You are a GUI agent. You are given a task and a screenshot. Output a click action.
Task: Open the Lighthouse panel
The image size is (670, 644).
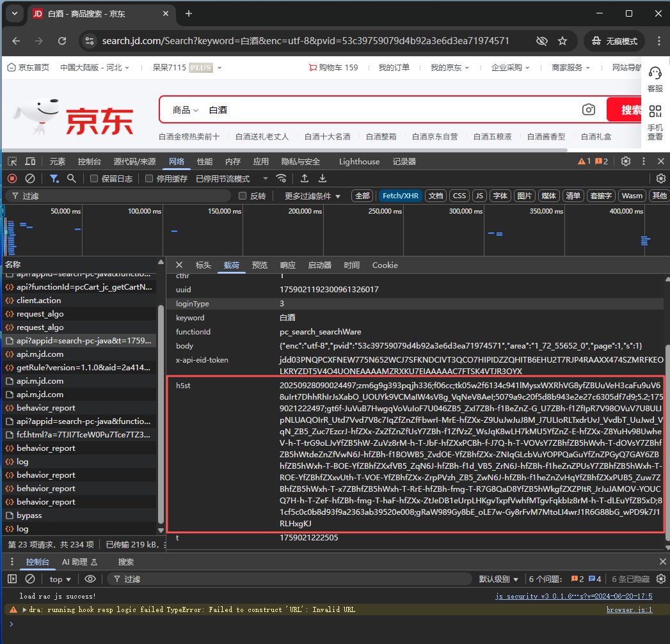360,161
